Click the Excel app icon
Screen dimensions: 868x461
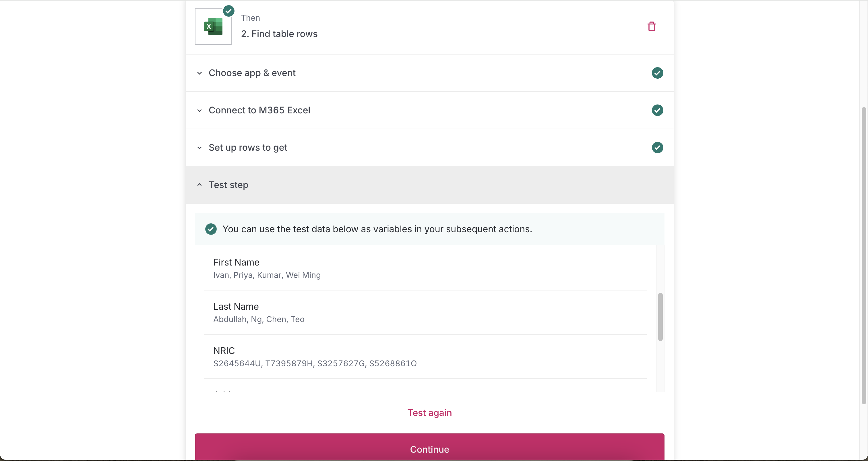point(213,27)
